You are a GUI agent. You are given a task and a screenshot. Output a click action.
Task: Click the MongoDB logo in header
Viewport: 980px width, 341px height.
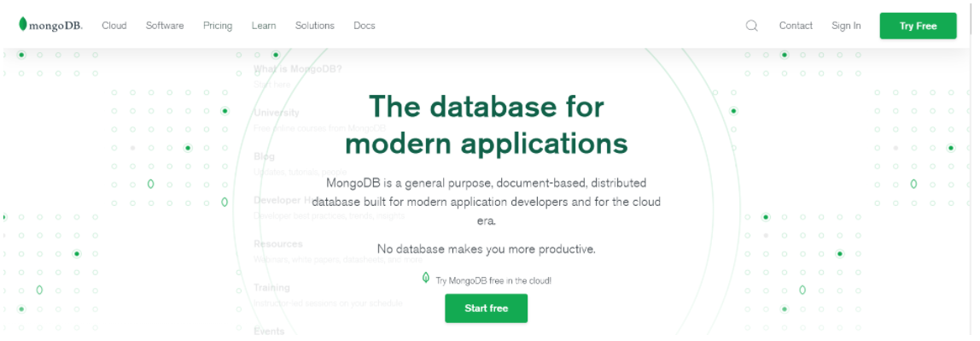point(50,25)
